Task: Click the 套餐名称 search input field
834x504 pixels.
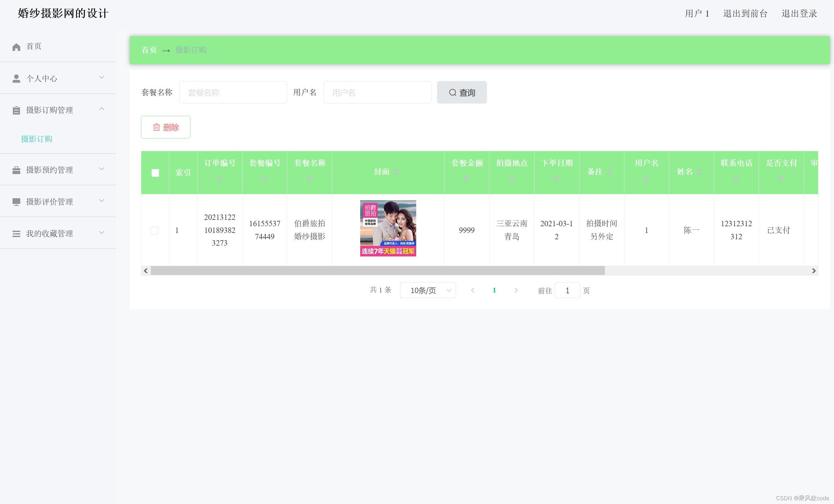Action: point(233,92)
